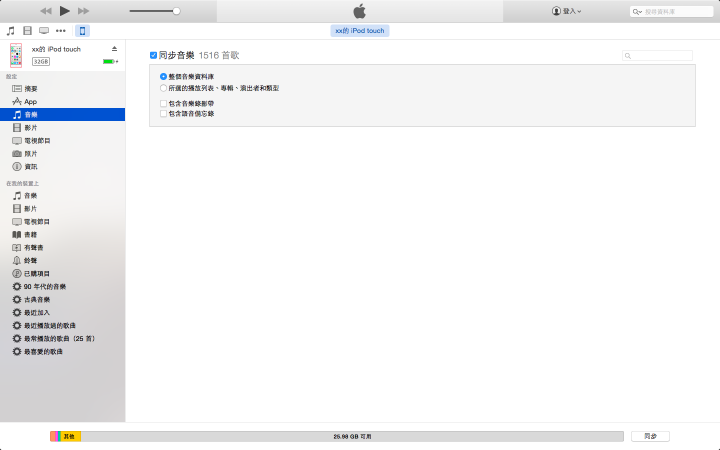Viewport: 720px width, 450px height.
Task: Open 古典音樂 smart playlist
Action: click(62, 299)
